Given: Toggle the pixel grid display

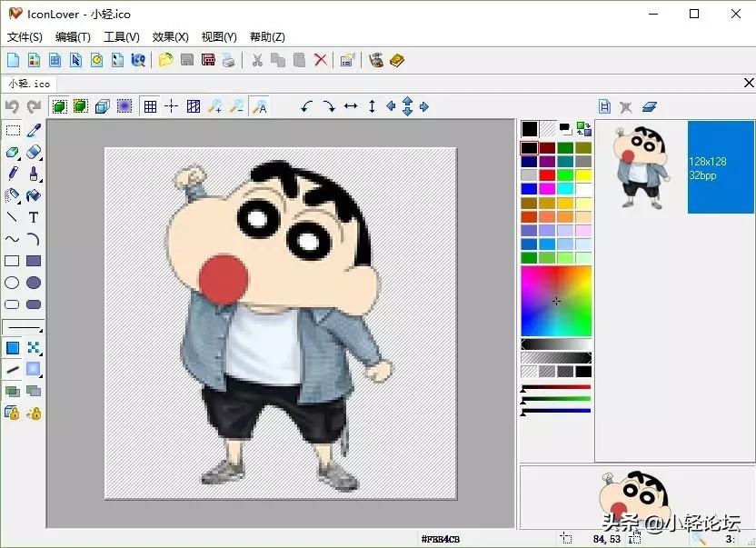Looking at the screenshot, I should tap(150, 106).
